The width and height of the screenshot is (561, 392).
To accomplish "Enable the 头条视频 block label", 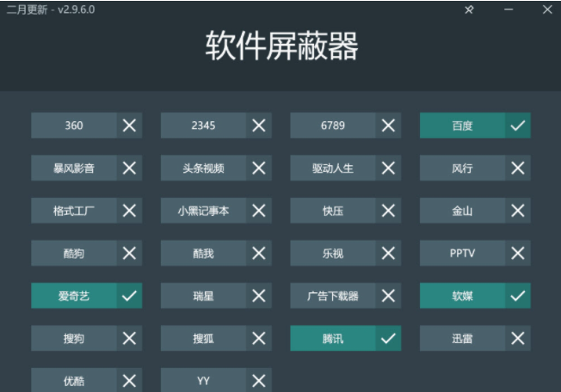I will (x=203, y=168).
